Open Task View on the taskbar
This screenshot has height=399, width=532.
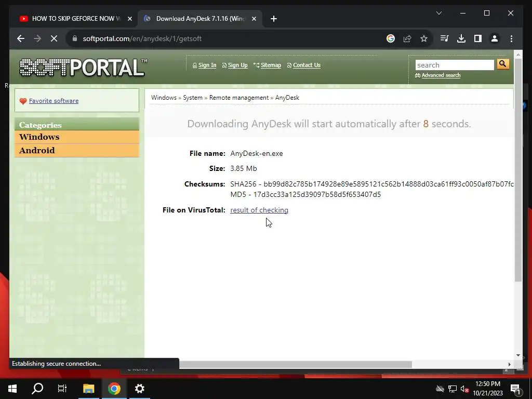[x=62, y=389]
